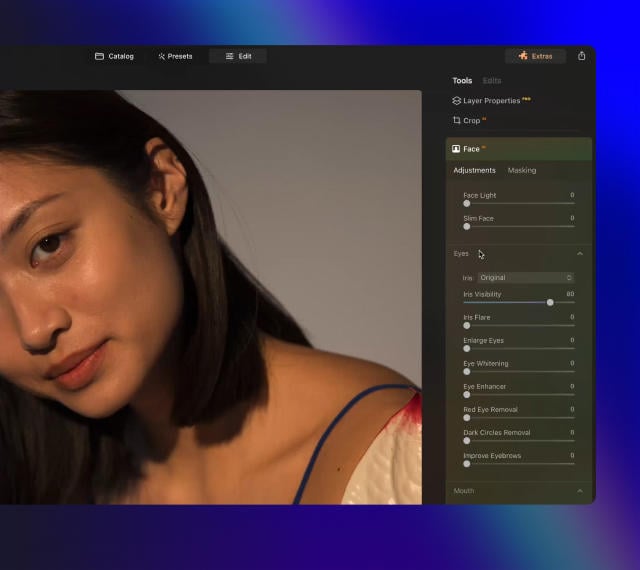Collapse the Eyes section chevron
Screen dimensions: 640x570
(580, 254)
